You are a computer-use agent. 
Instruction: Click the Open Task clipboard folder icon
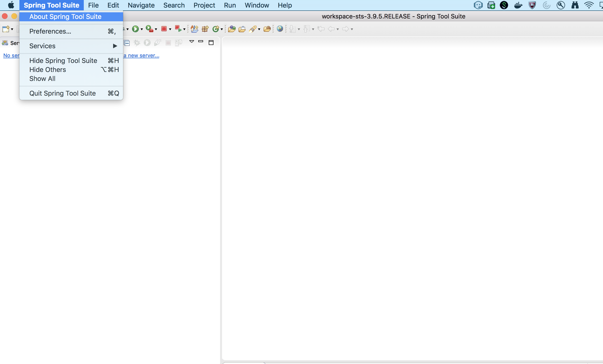242,29
